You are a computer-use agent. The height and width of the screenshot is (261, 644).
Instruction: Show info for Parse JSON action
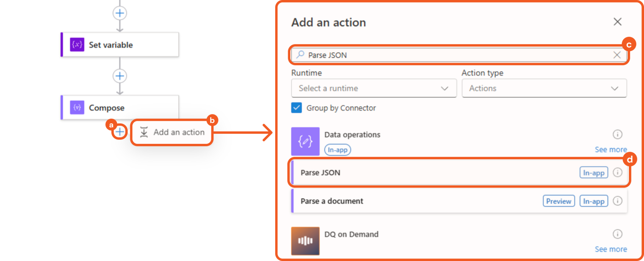[617, 173]
